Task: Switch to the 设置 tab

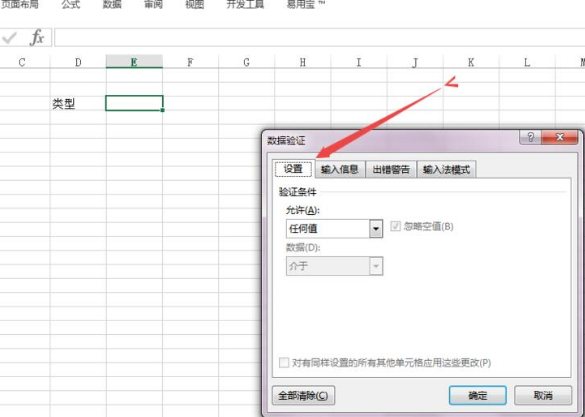Action: (x=294, y=169)
